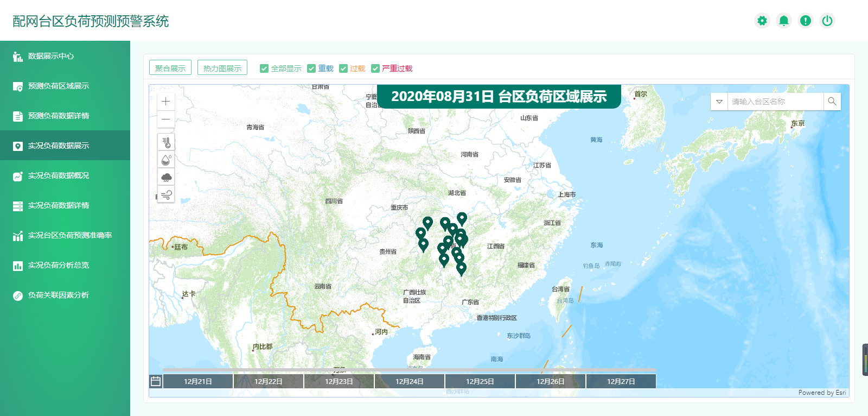
Task: Click the map pin nearest 重庆市 label
Action: [x=427, y=222]
